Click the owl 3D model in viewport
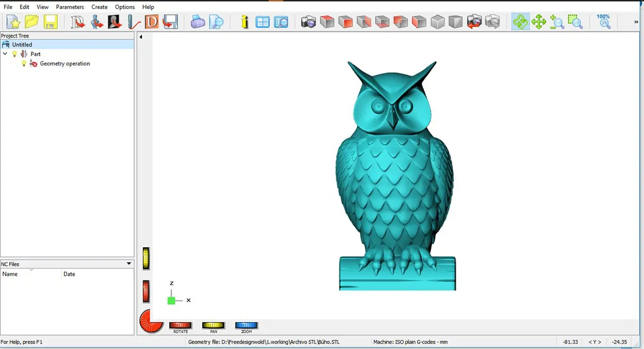This screenshot has height=349, width=644. click(x=395, y=176)
